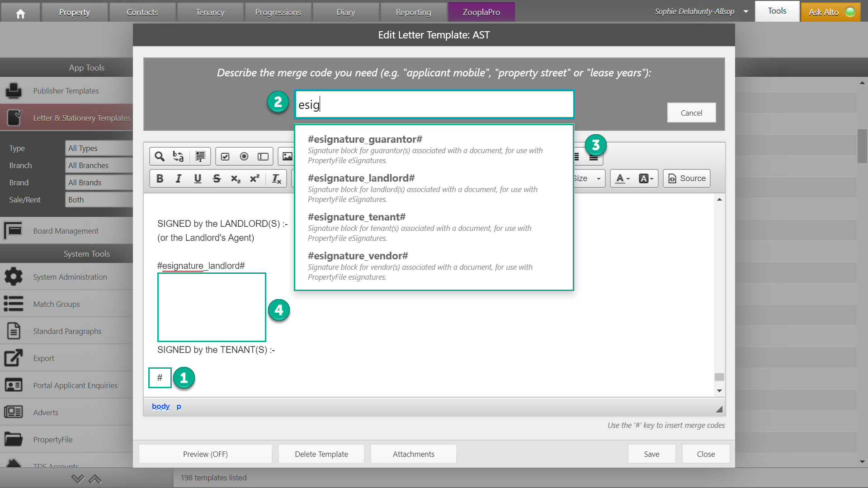868x488 pixels.
Task: Open the text color picker
Action: tap(623, 178)
